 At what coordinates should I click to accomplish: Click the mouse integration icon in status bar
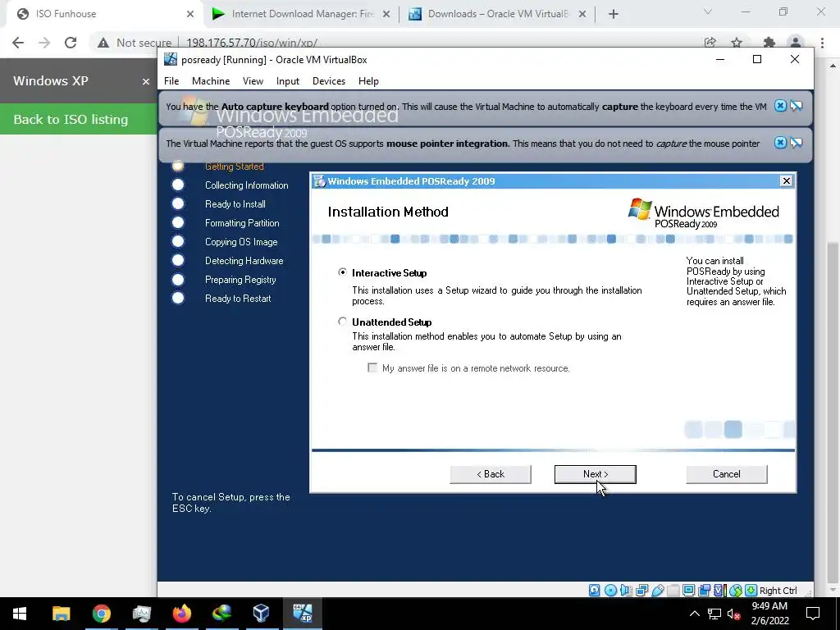tap(736, 591)
